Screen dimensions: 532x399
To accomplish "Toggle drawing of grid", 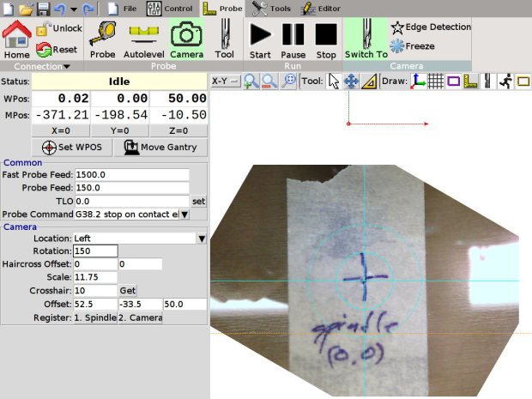I will (436, 82).
